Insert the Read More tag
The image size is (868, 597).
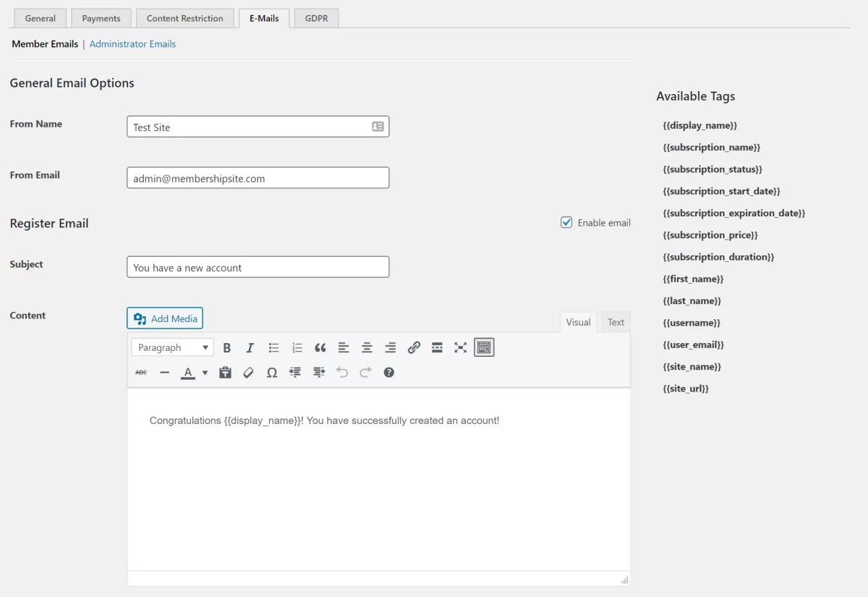click(x=437, y=348)
